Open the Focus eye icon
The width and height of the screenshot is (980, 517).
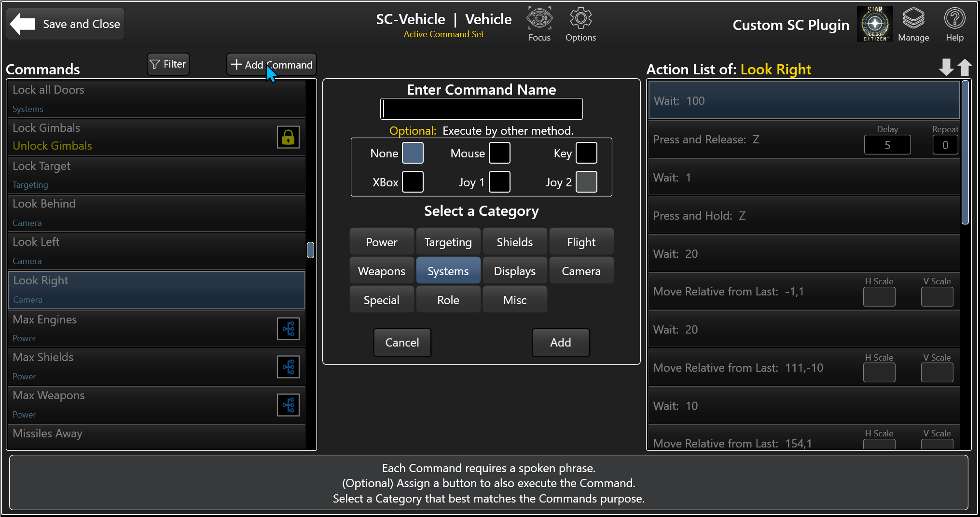pyautogui.click(x=539, y=19)
